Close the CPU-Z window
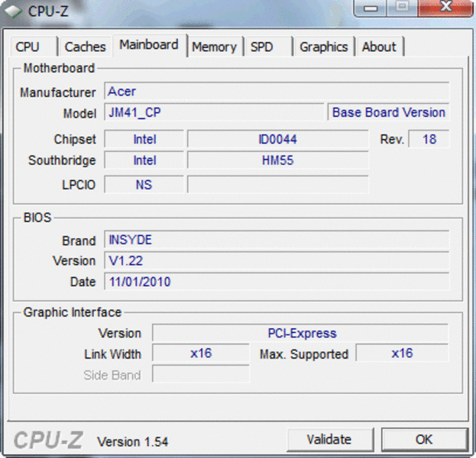 pyautogui.click(x=445, y=8)
